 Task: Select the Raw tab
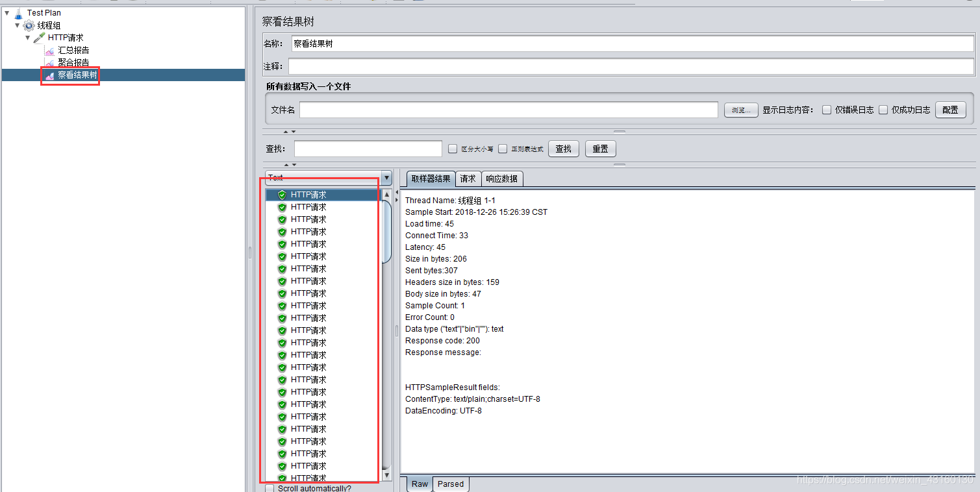420,484
